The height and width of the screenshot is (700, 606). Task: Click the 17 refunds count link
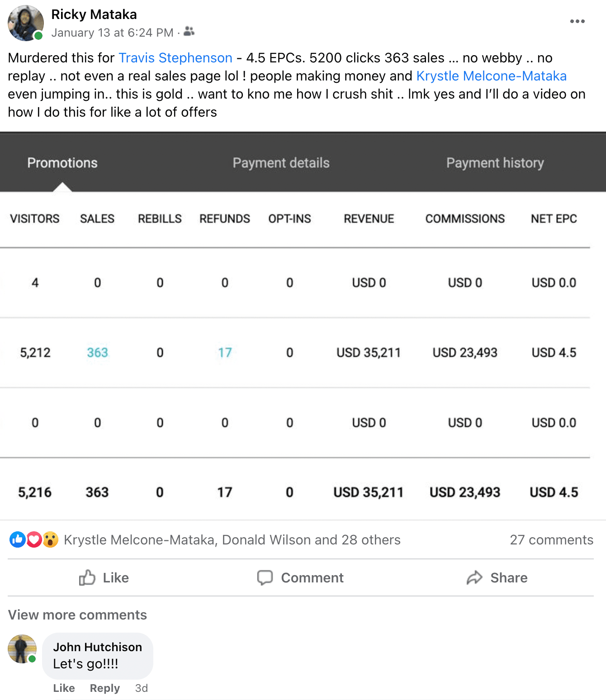point(225,353)
